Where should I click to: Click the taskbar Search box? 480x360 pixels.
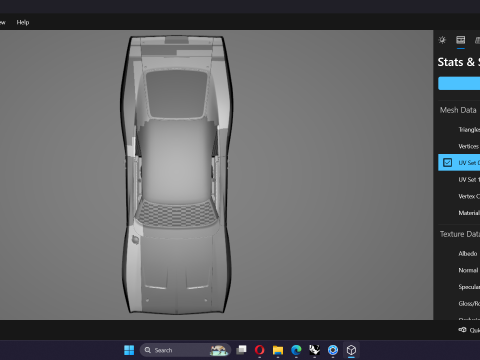pyautogui.click(x=185, y=350)
